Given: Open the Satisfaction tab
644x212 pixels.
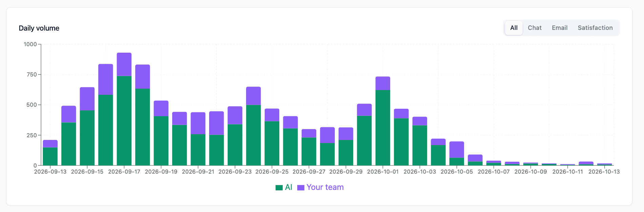Looking at the screenshot, I should [x=595, y=28].
